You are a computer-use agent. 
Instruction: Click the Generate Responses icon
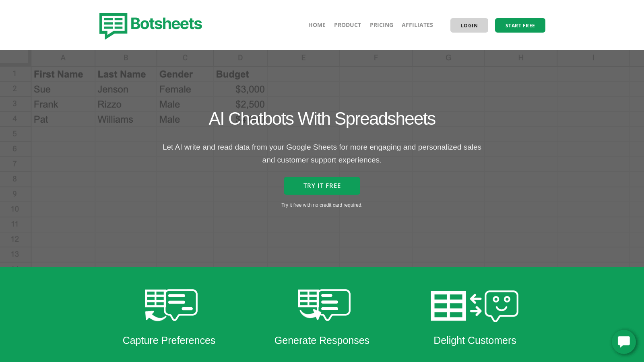click(324, 305)
